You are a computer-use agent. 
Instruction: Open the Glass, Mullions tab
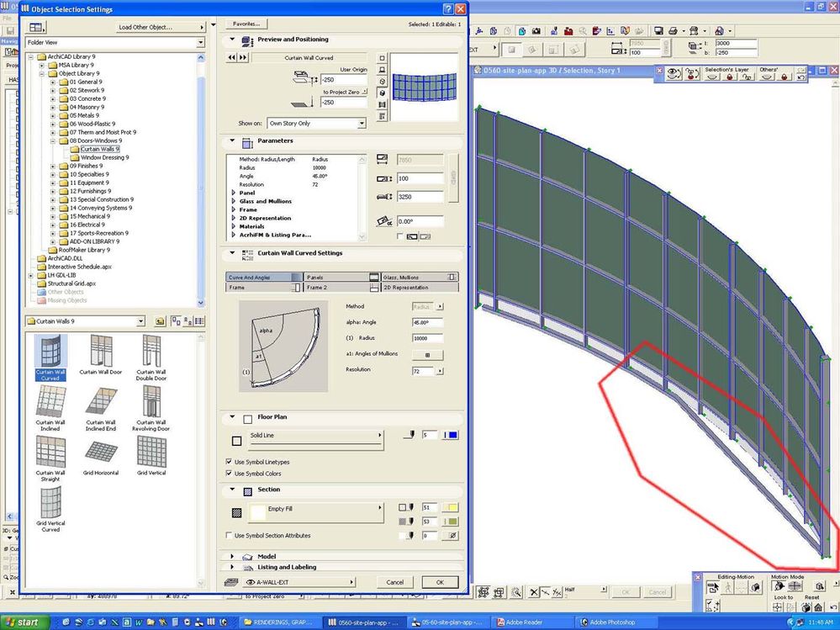click(420, 277)
